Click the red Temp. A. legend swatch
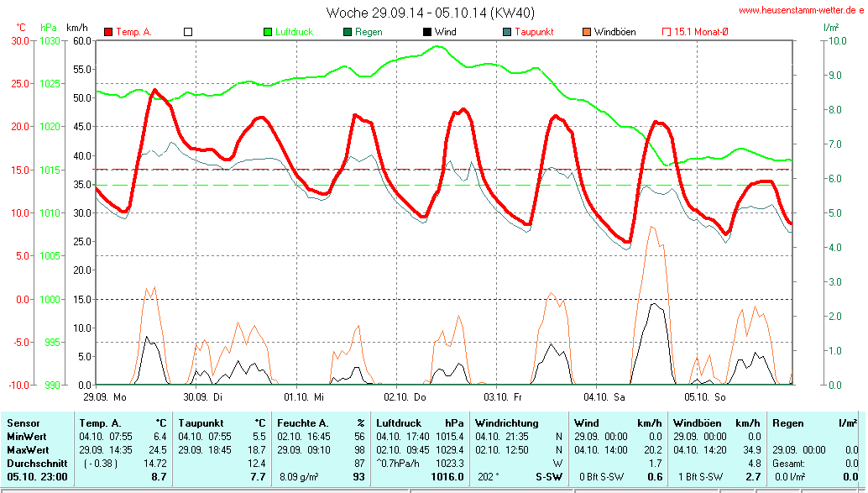The width and height of the screenshot is (868, 493). click(108, 32)
